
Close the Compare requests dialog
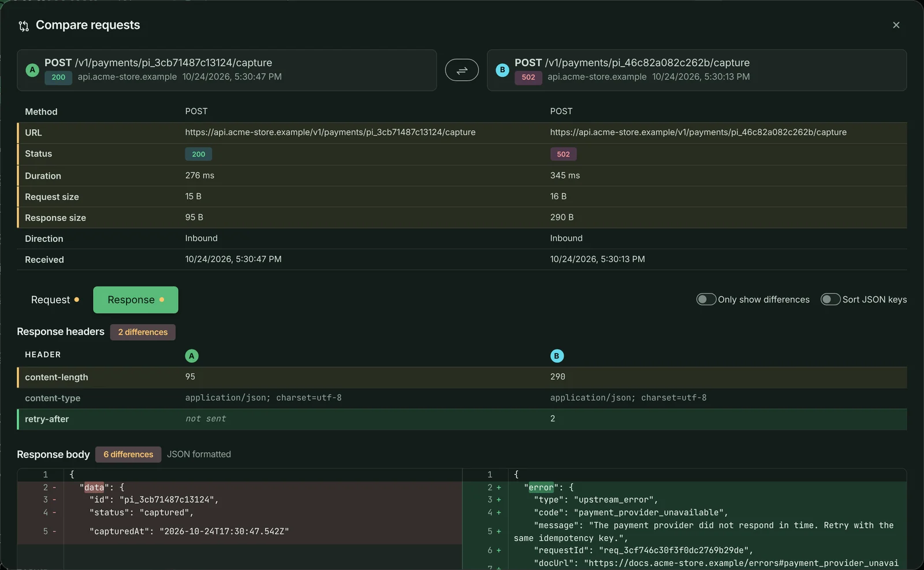pos(896,25)
